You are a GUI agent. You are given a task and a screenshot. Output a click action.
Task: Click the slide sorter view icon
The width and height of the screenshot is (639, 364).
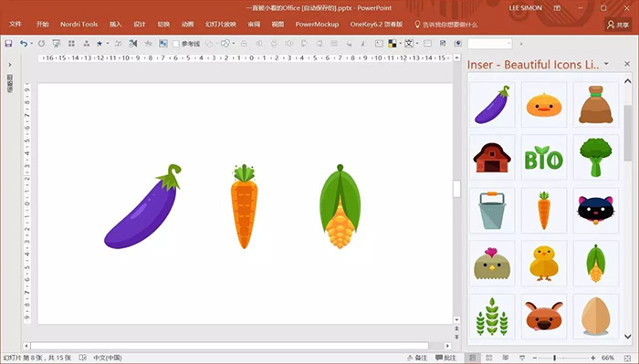[x=489, y=358]
